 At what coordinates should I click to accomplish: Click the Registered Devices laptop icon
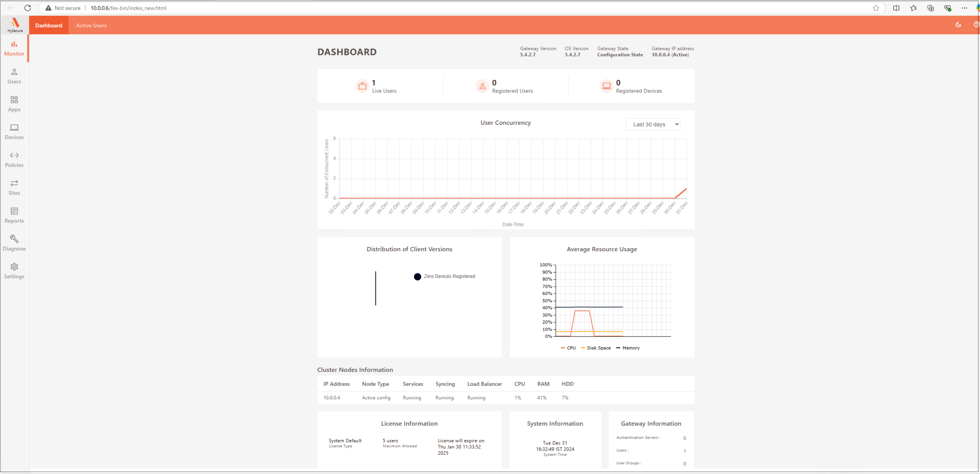606,86
